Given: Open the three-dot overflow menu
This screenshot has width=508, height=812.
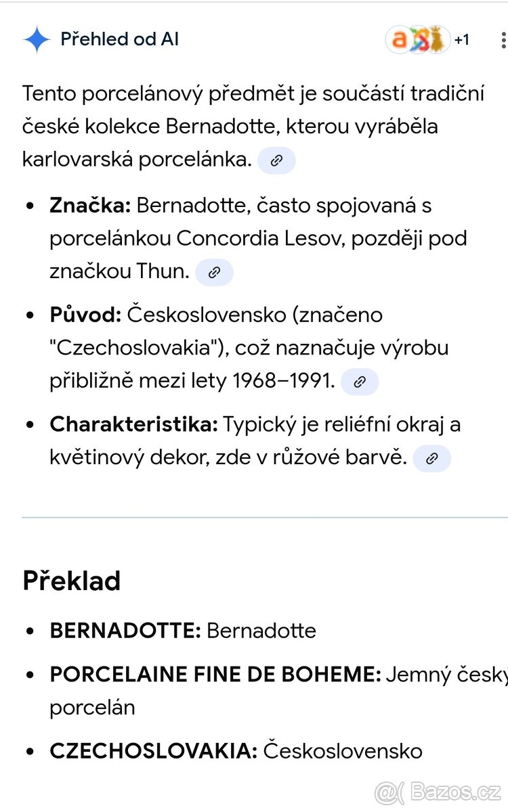Looking at the screenshot, I should 502,40.
